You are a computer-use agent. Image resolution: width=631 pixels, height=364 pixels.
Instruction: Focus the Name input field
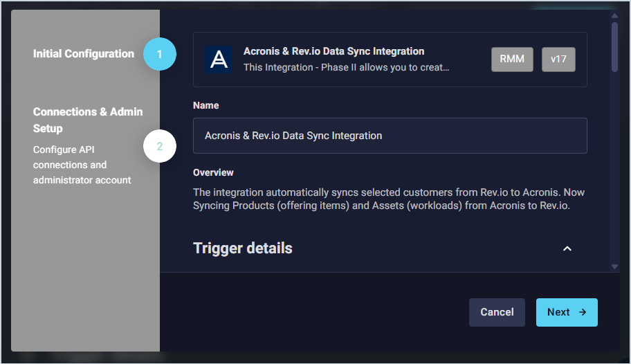point(390,136)
